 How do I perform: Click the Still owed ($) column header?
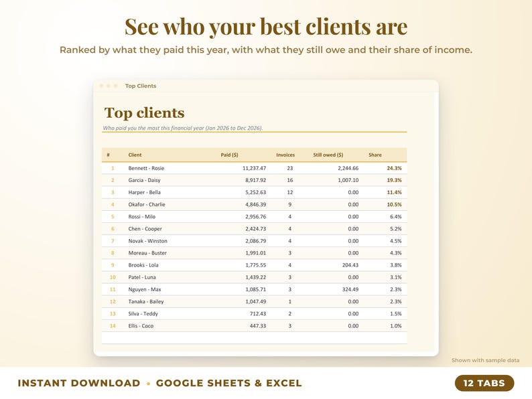(328, 155)
